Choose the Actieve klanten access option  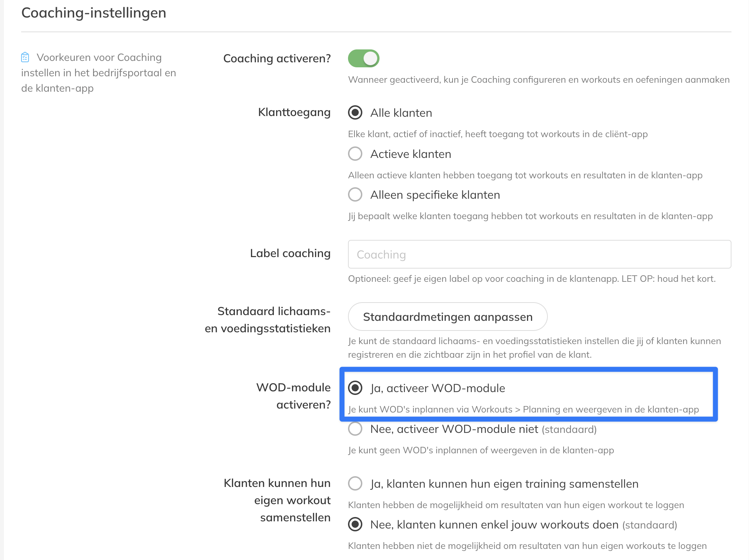pyautogui.click(x=355, y=154)
